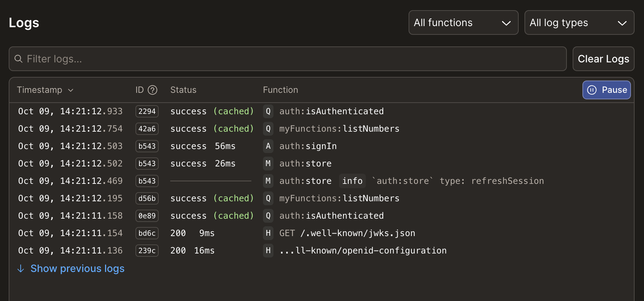The image size is (644, 301).
Task: Show previous logs
Action: (x=77, y=269)
